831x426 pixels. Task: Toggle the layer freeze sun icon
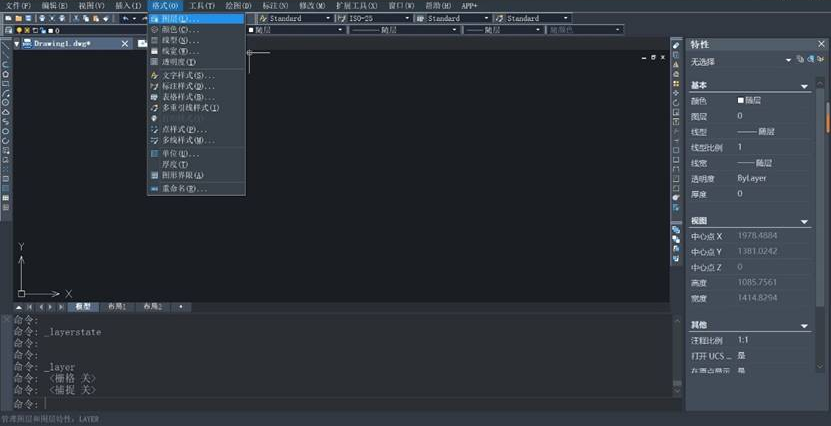pos(27,30)
